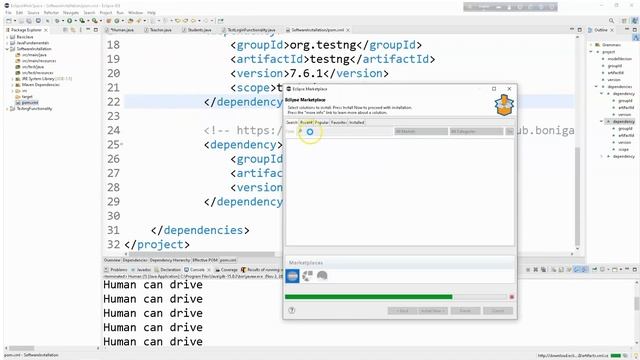Screen dimensions: 640x360
Task: Close the Package Explorer view
Action: tap(46, 30)
